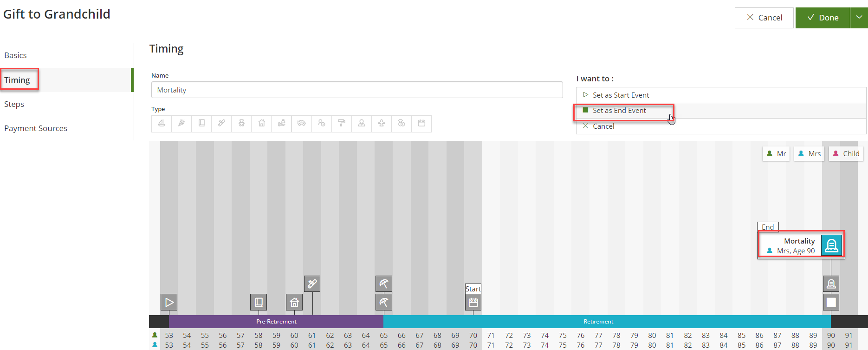Pick the airplane event type icon
Viewport: 868px width, 350px height.
pyautogui.click(x=382, y=124)
